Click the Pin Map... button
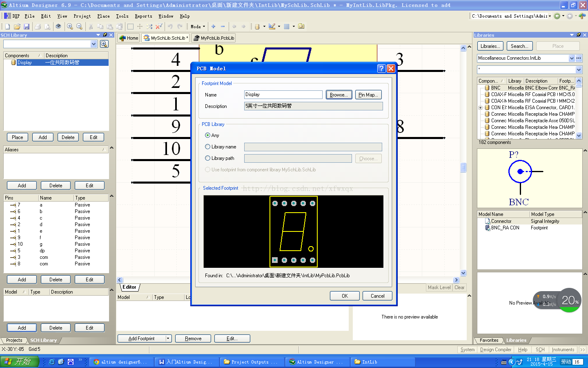Image resolution: width=588 pixels, height=368 pixels. (x=368, y=95)
